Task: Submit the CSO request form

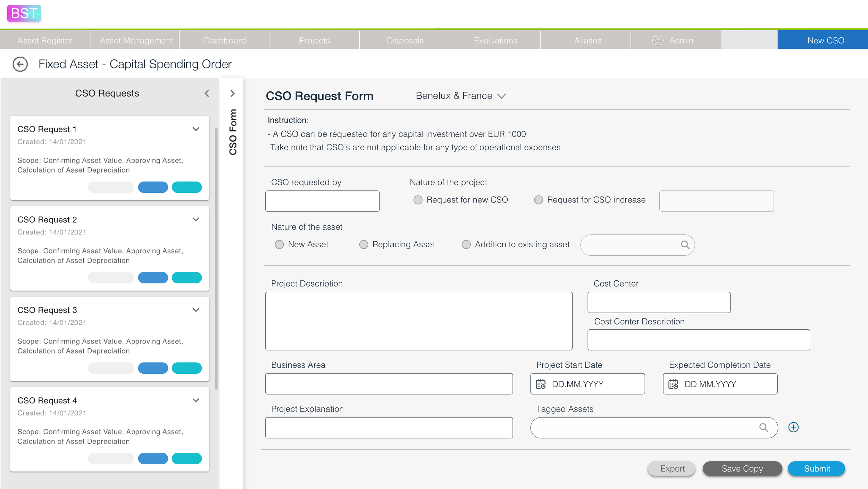Action: point(816,468)
